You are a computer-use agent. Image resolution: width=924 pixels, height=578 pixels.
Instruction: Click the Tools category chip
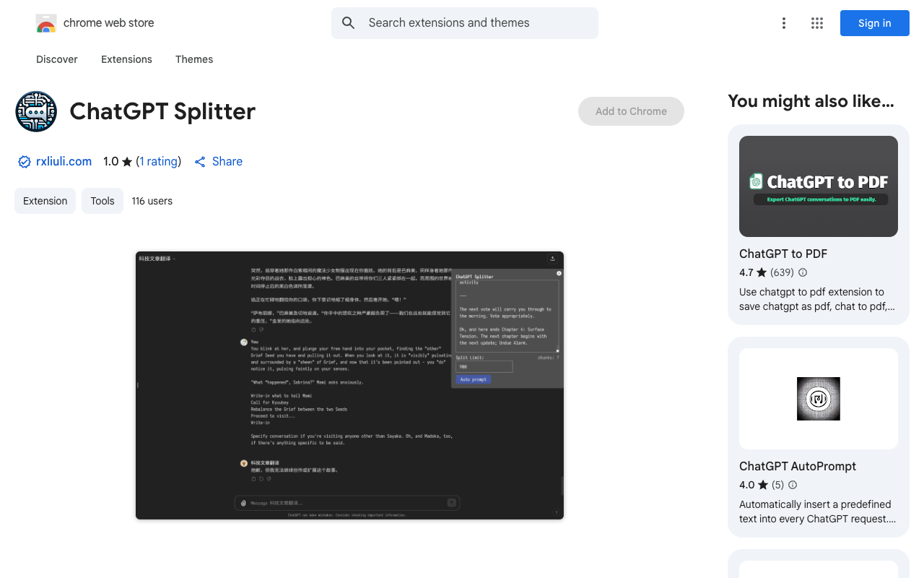pyautogui.click(x=103, y=201)
